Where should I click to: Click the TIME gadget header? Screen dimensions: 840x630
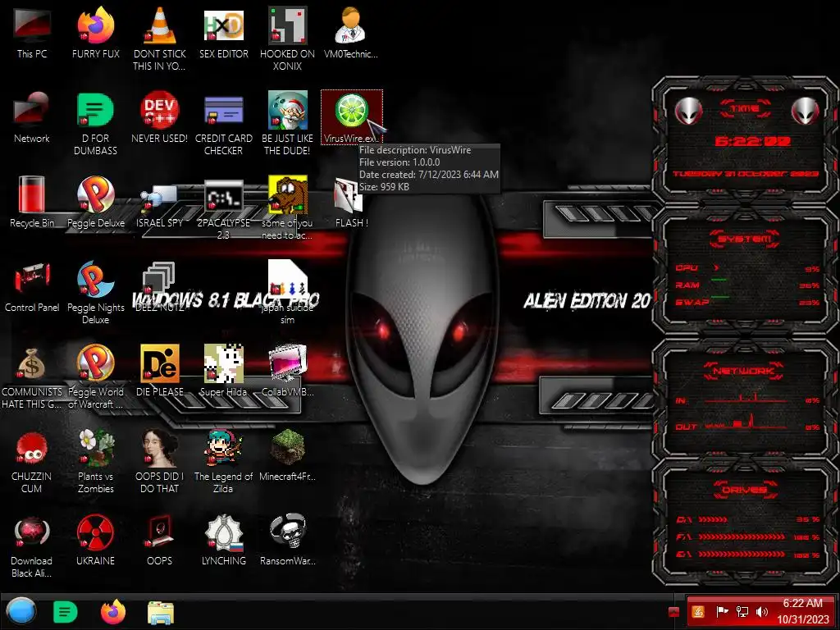point(745,108)
